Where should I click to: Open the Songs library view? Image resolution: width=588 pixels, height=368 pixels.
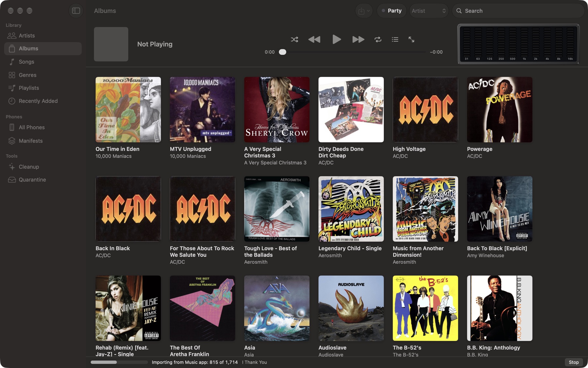point(43,62)
